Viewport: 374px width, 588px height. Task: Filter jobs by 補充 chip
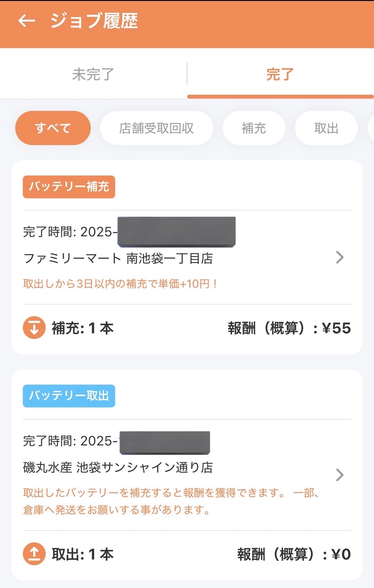(254, 128)
